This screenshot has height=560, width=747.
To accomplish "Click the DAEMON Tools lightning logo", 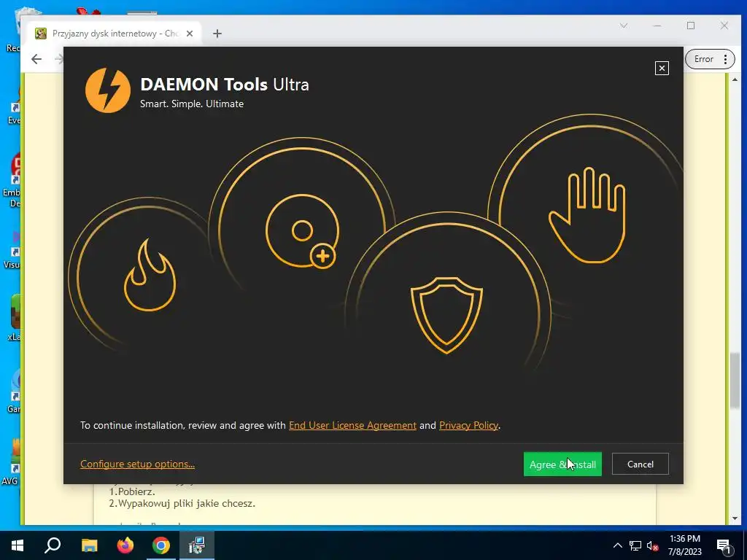I will tap(108, 90).
